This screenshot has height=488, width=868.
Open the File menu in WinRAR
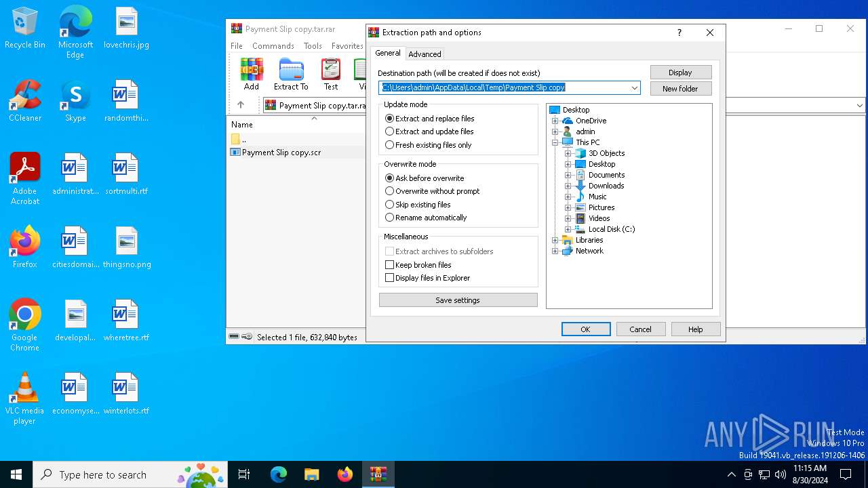coord(237,46)
